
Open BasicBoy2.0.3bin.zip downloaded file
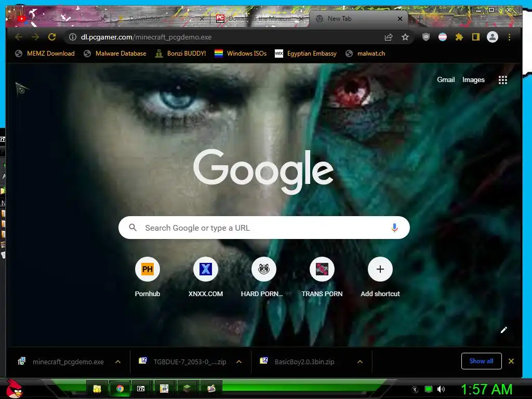pos(304,362)
